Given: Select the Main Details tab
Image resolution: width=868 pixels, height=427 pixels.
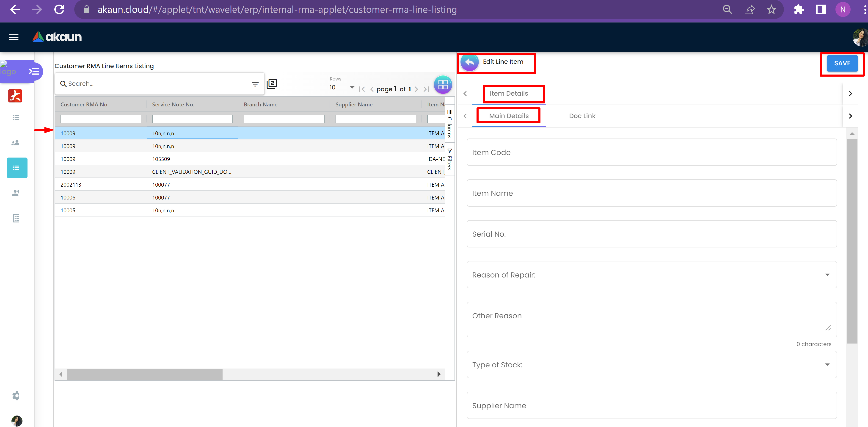Looking at the screenshot, I should pyautogui.click(x=508, y=116).
